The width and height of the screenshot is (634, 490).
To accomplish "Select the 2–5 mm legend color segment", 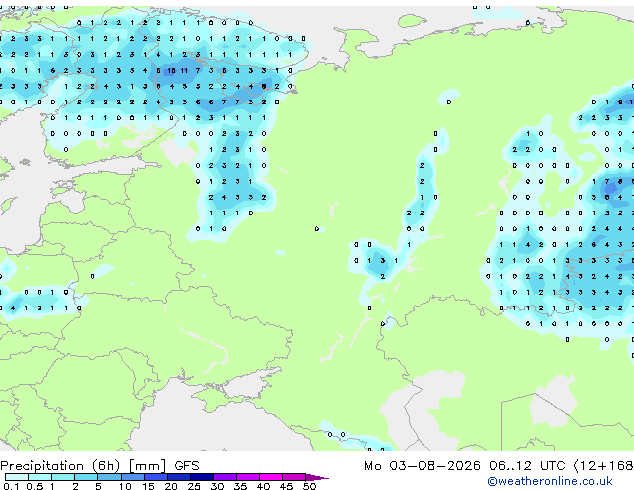I will (x=86, y=477).
